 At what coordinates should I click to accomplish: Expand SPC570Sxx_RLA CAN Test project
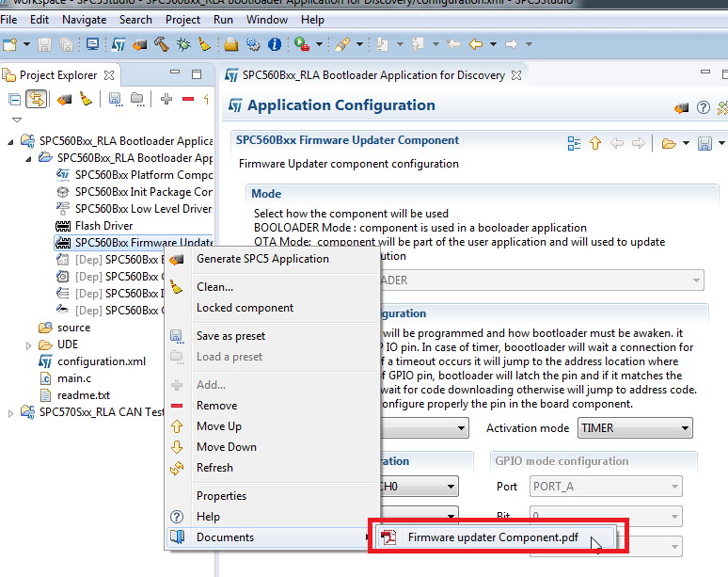pos(10,413)
